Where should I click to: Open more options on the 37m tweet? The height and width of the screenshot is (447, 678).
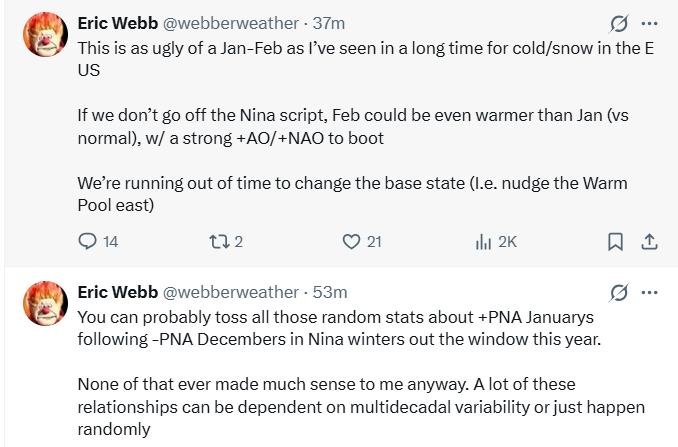pos(650,23)
